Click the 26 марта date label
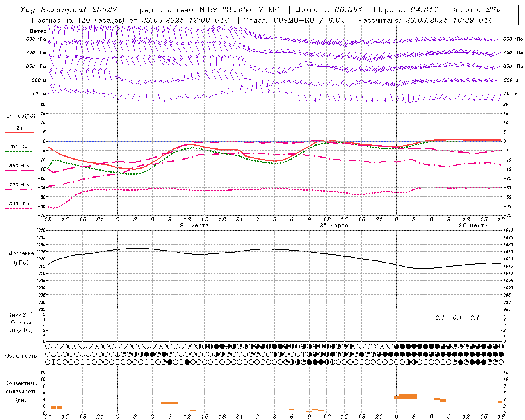The width and height of the screenshot is (525, 420). pos(473,226)
